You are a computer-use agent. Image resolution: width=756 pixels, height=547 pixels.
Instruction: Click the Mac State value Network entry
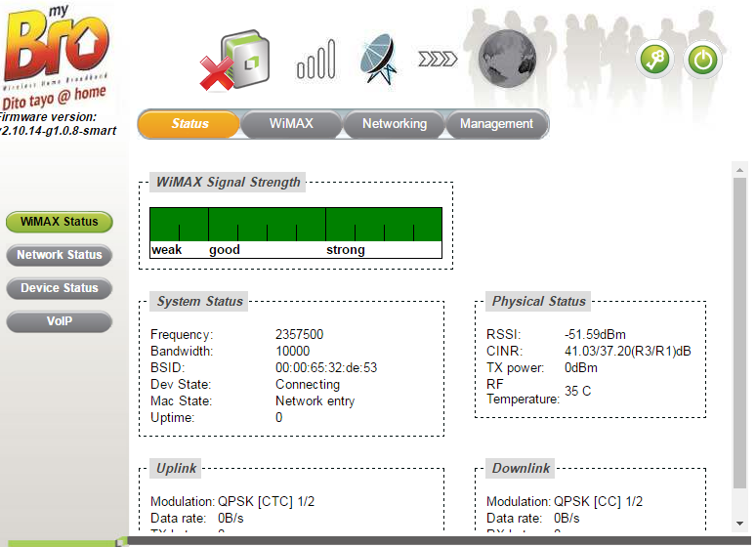pos(315,401)
